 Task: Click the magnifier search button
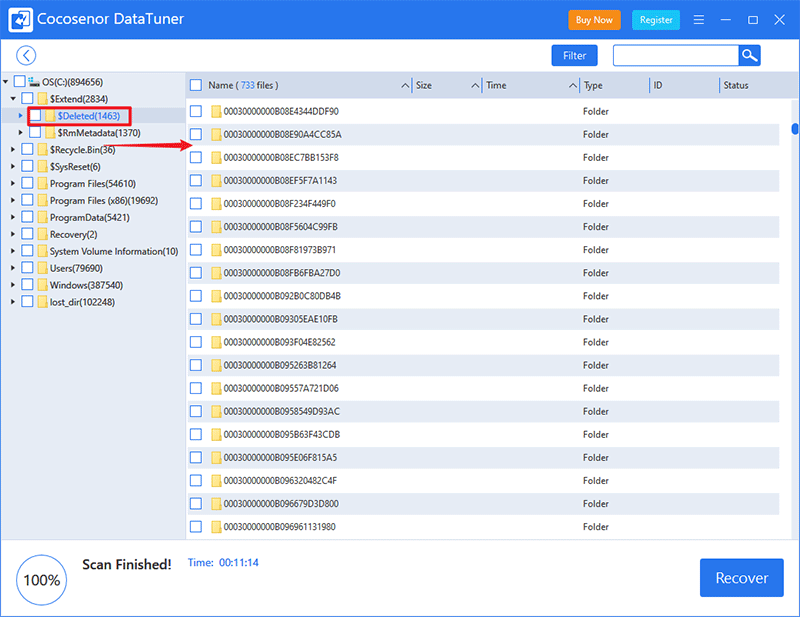[749, 56]
